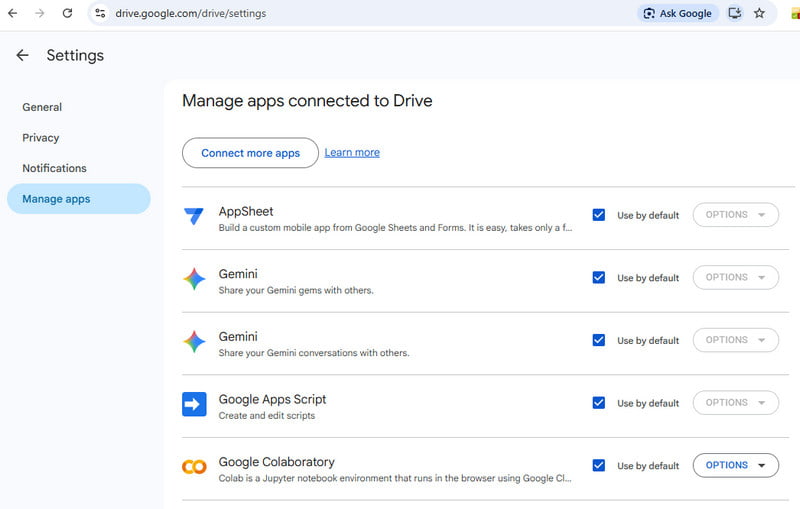This screenshot has height=509, width=800.
Task: Click the Ask Google lens button
Action: pos(678,13)
